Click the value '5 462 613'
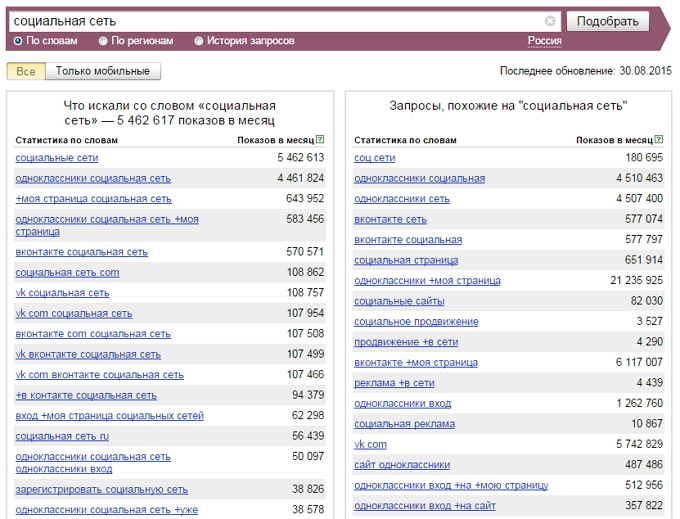Viewport: 680px width, 519px height. point(301,157)
